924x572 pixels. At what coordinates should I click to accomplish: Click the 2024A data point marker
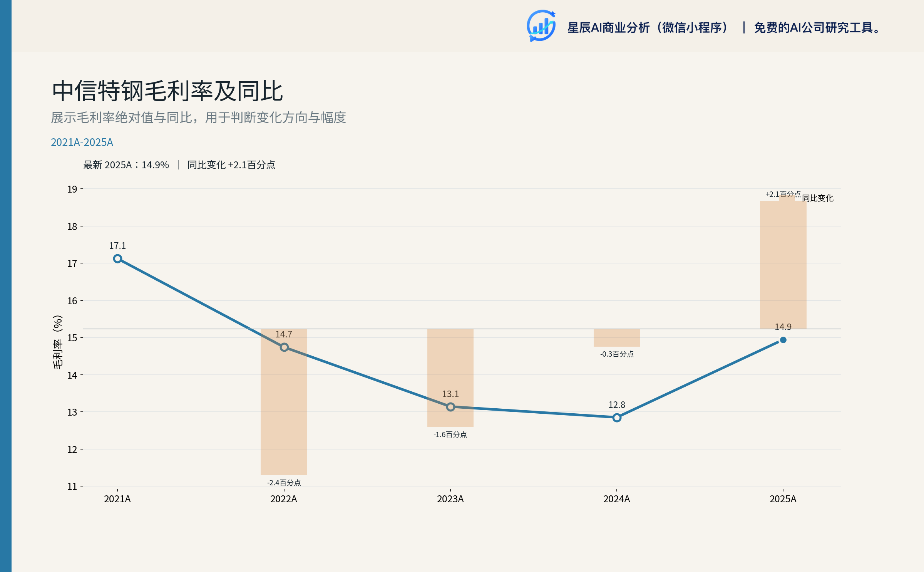tap(617, 418)
